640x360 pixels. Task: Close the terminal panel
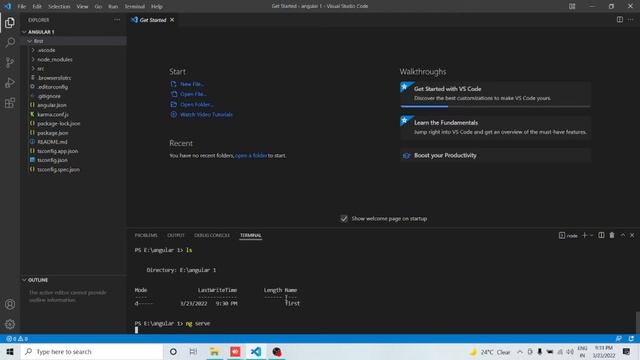(x=632, y=235)
